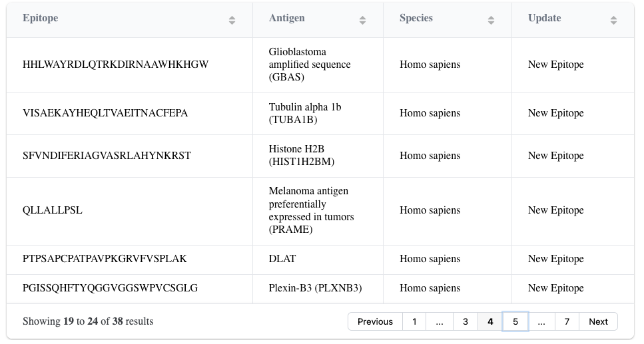644x344 pixels.
Task: Click the Species column sort icon
Action: pos(491,20)
